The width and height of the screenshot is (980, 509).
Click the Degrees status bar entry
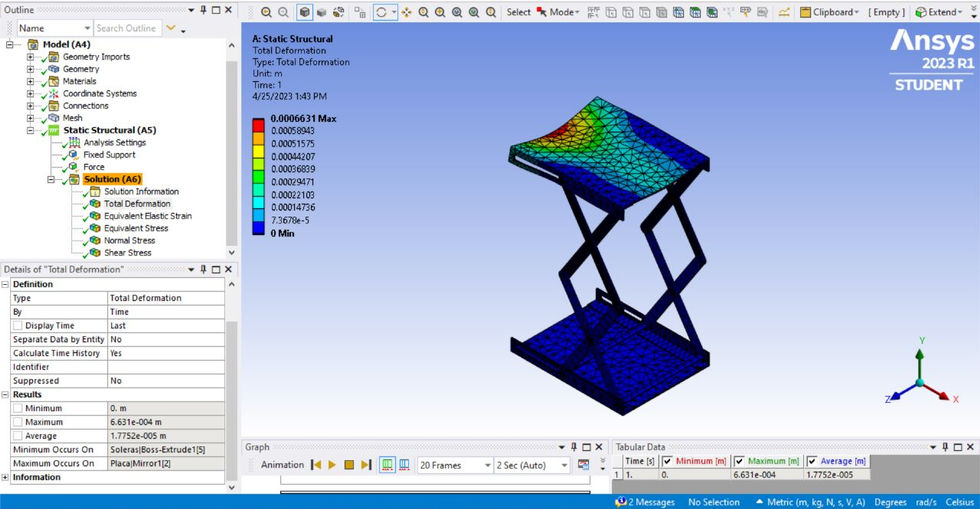(x=890, y=502)
